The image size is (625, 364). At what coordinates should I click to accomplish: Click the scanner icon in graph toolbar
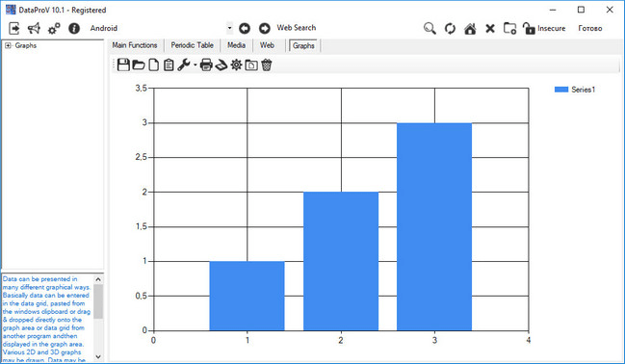click(x=221, y=65)
